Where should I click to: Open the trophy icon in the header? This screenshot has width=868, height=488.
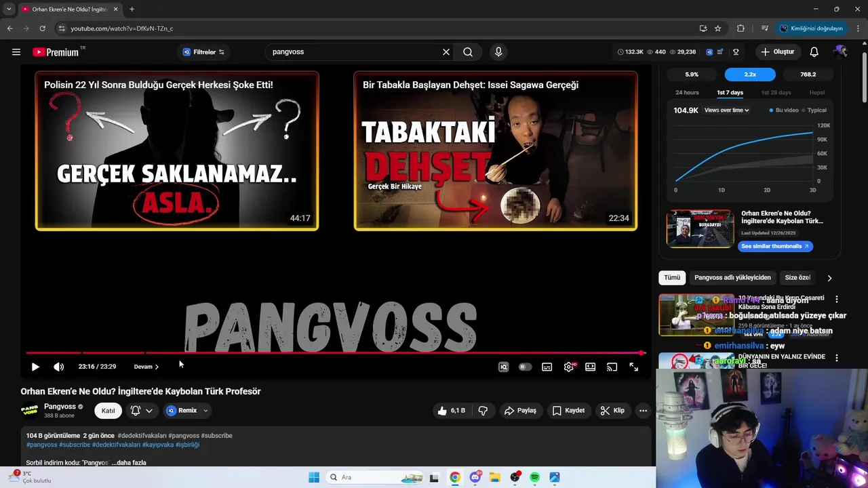pyautogui.click(x=736, y=52)
